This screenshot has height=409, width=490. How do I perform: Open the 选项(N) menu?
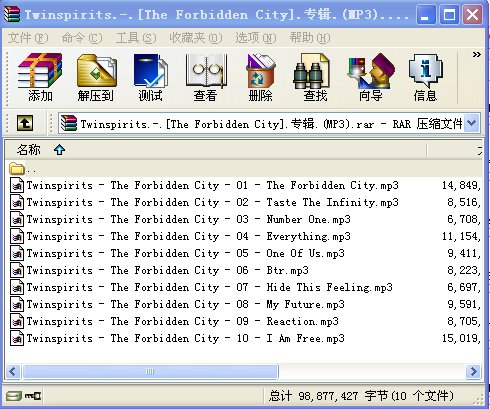256,38
